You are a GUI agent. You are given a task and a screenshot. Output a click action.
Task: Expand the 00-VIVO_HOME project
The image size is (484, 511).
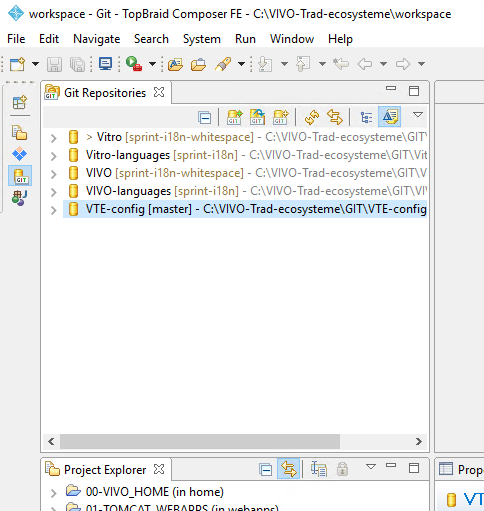coord(53,492)
